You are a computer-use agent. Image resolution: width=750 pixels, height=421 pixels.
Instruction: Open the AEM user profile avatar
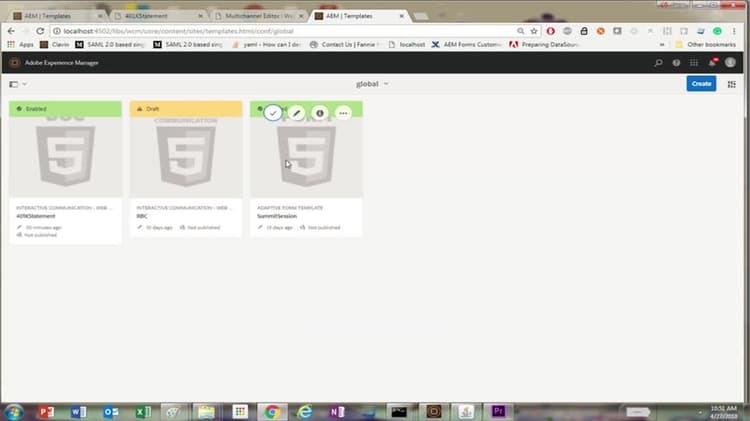tap(730, 62)
